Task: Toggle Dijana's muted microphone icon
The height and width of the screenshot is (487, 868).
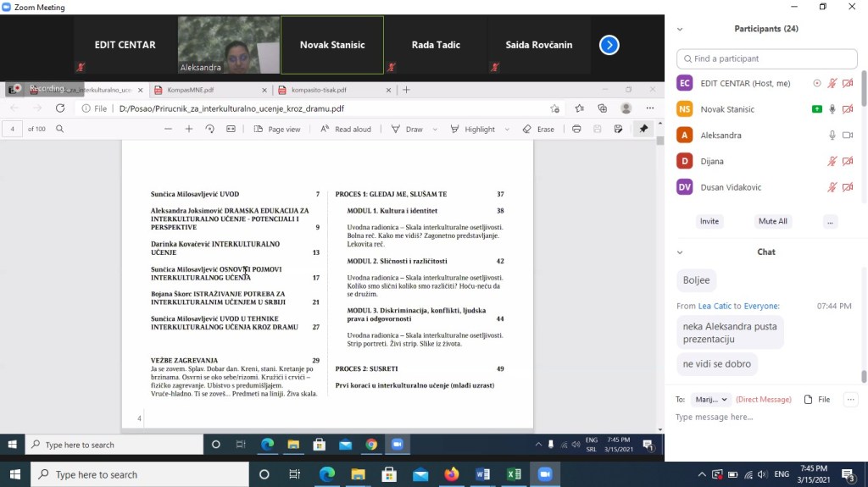Action: [832, 161]
